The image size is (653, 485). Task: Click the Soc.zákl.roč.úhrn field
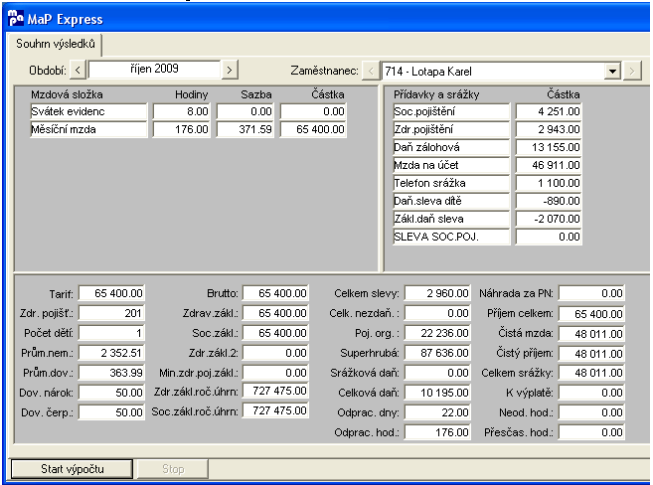click(275, 411)
